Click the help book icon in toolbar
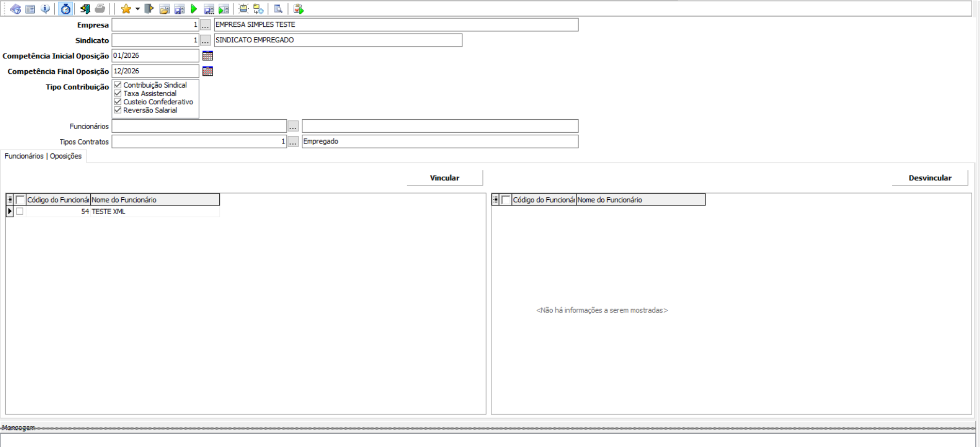 [15, 9]
